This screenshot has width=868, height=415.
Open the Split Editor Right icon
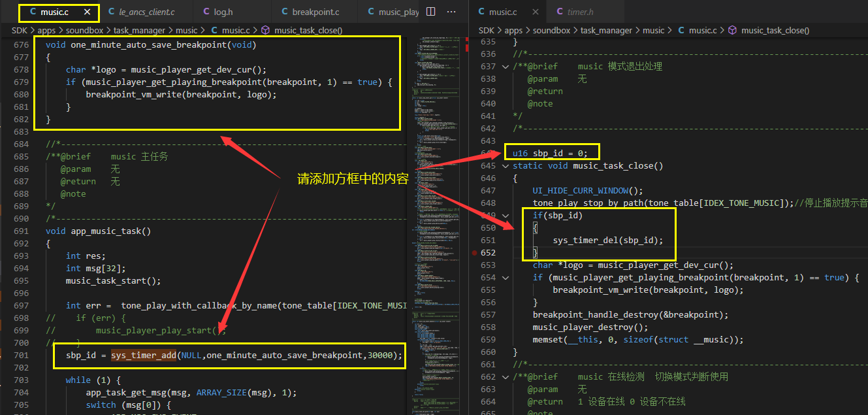[x=431, y=12]
